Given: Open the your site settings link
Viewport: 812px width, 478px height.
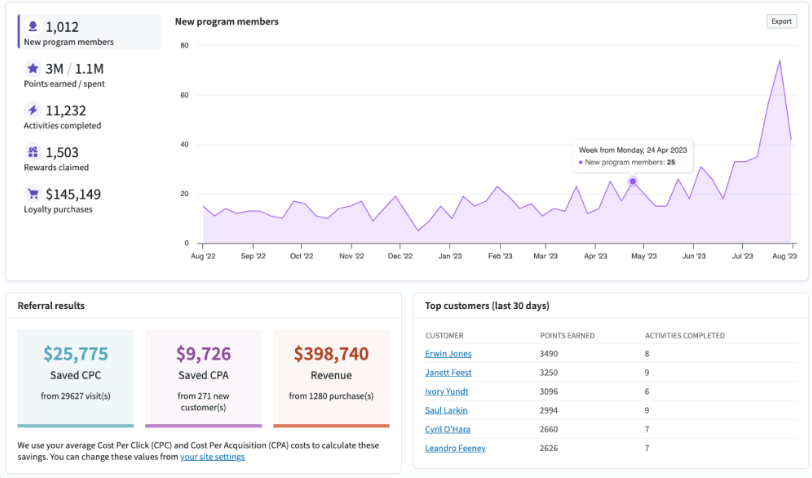Looking at the screenshot, I should pos(212,457).
